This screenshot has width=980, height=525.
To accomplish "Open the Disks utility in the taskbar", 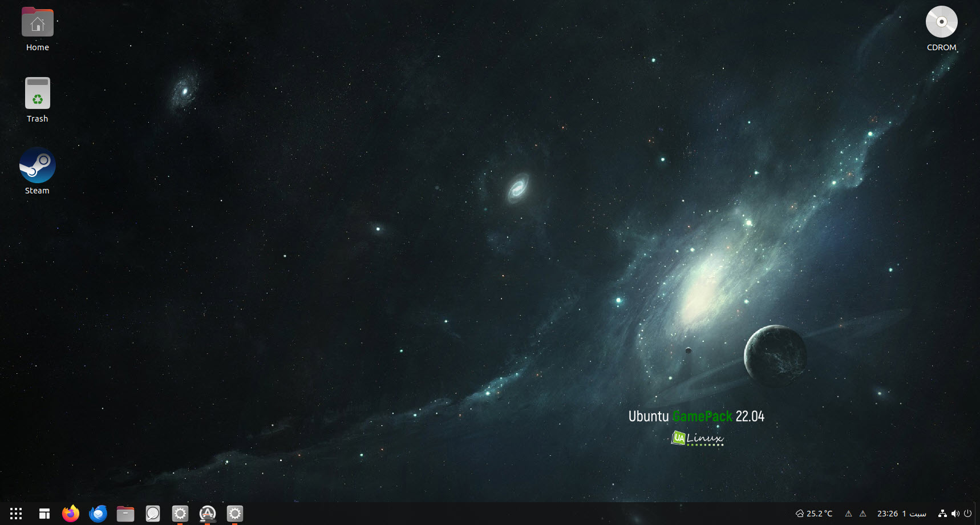I will pyautogui.click(x=153, y=514).
